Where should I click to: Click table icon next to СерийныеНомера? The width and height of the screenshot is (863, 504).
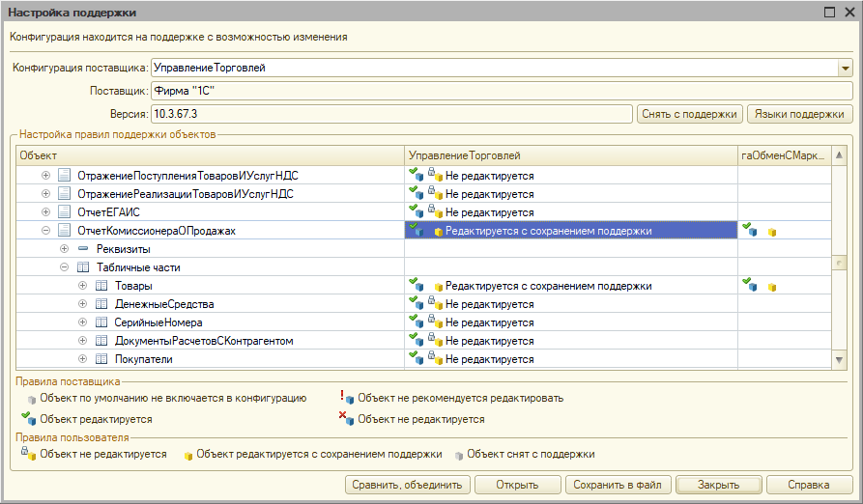(x=101, y=322)
